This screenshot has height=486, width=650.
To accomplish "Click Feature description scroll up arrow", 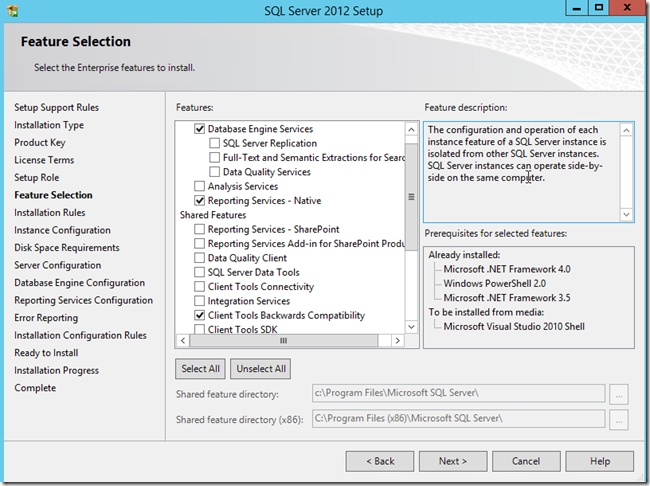I will (x=626, y=131).
